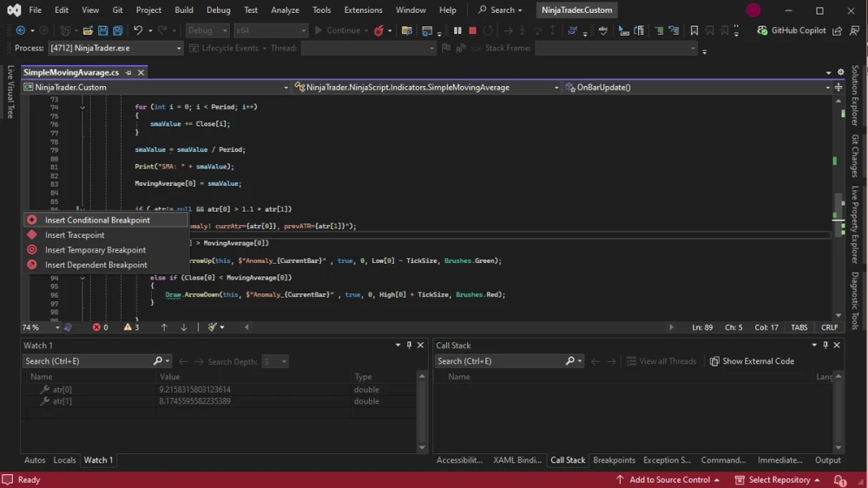
Task: Pause execution with the Break All icon
Action: point(457,30)
